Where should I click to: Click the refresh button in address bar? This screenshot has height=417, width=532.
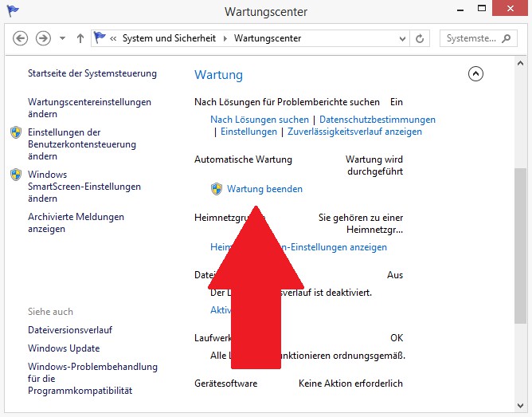click(421, 38)
